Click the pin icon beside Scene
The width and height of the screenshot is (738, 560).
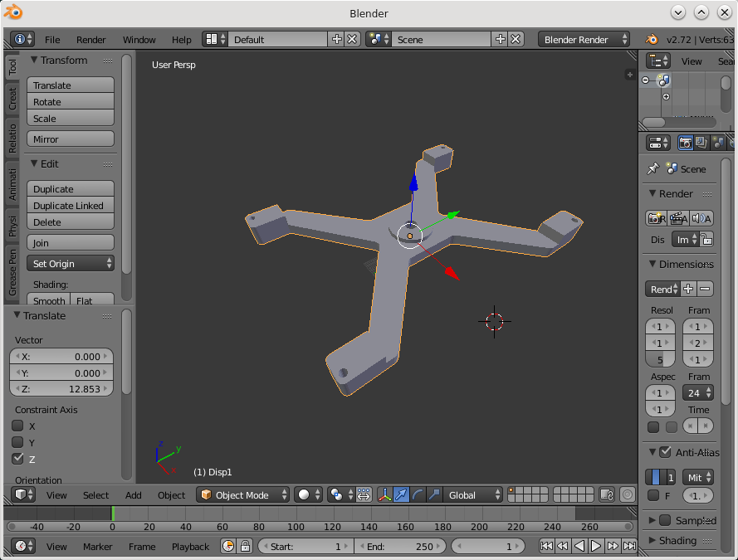point(653,168)
